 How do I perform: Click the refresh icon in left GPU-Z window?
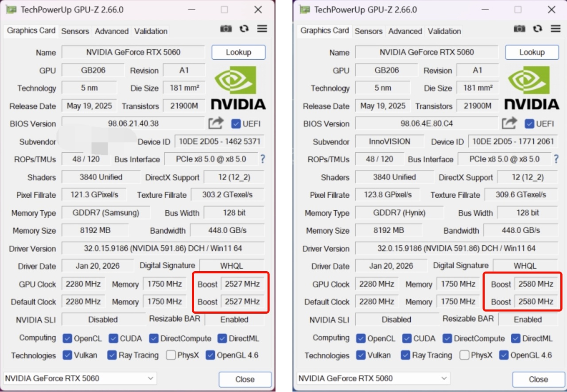tap(244, 29)
